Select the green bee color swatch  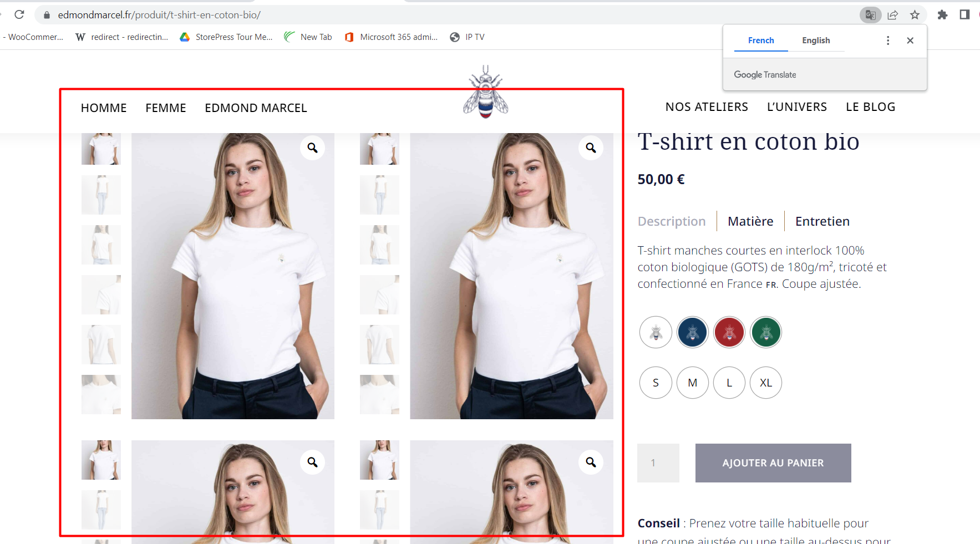pyautogui.click(x=766, y=332)
